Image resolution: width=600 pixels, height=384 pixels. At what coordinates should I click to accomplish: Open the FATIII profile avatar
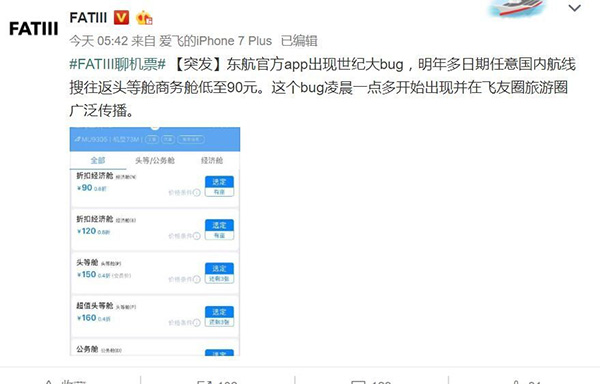pos(34,29)
